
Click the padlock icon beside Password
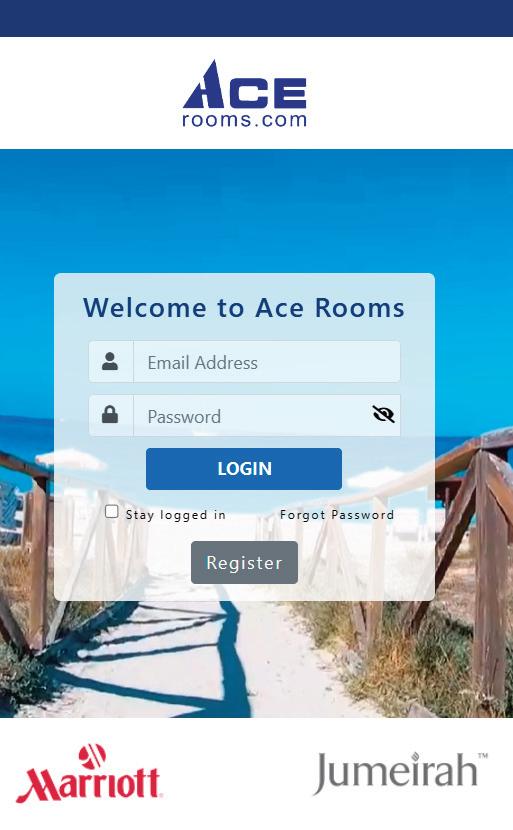click(110, 414)
